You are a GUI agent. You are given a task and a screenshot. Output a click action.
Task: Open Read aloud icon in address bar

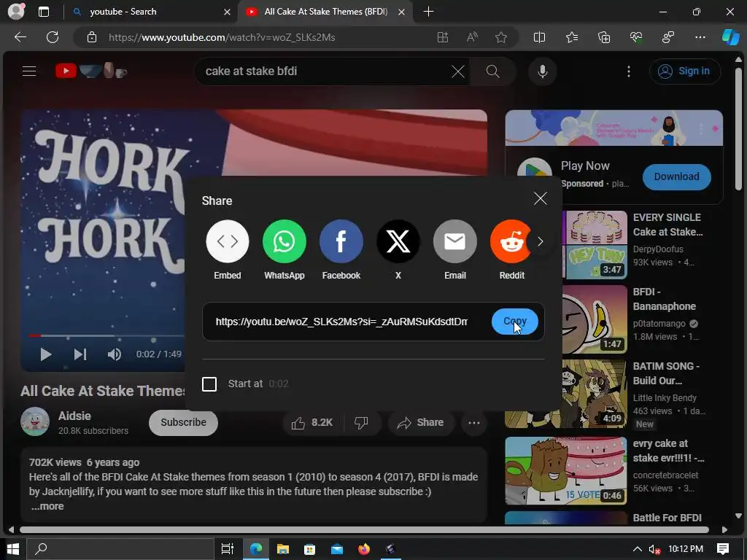coord(472,37)
